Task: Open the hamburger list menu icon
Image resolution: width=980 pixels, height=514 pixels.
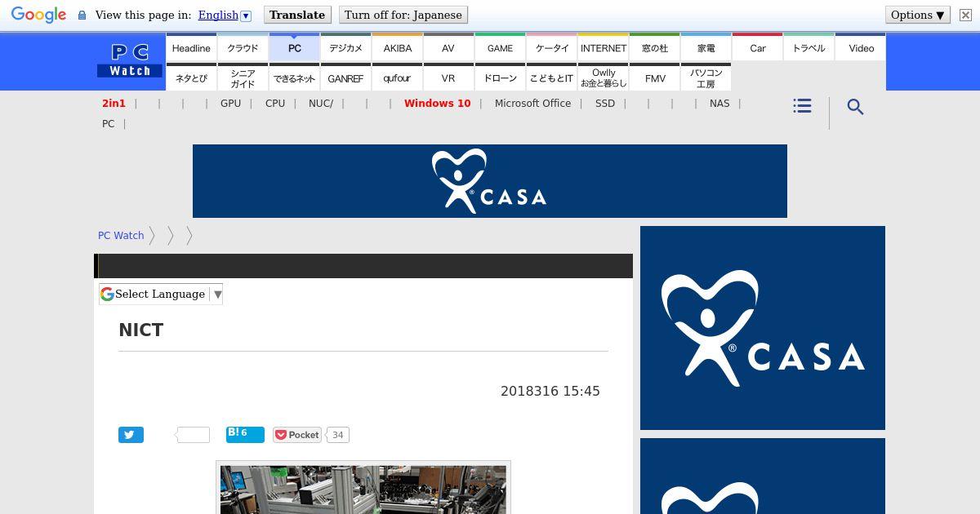Action: 802,106
